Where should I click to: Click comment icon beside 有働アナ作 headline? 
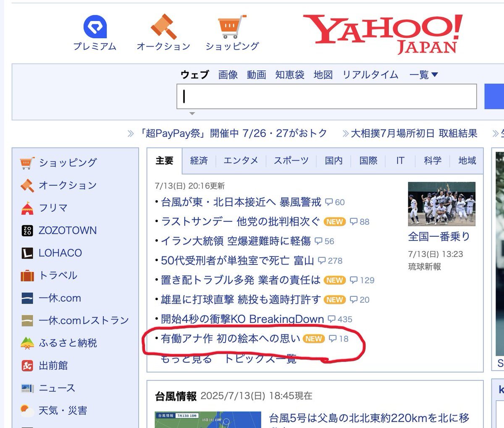pos(333,338)
